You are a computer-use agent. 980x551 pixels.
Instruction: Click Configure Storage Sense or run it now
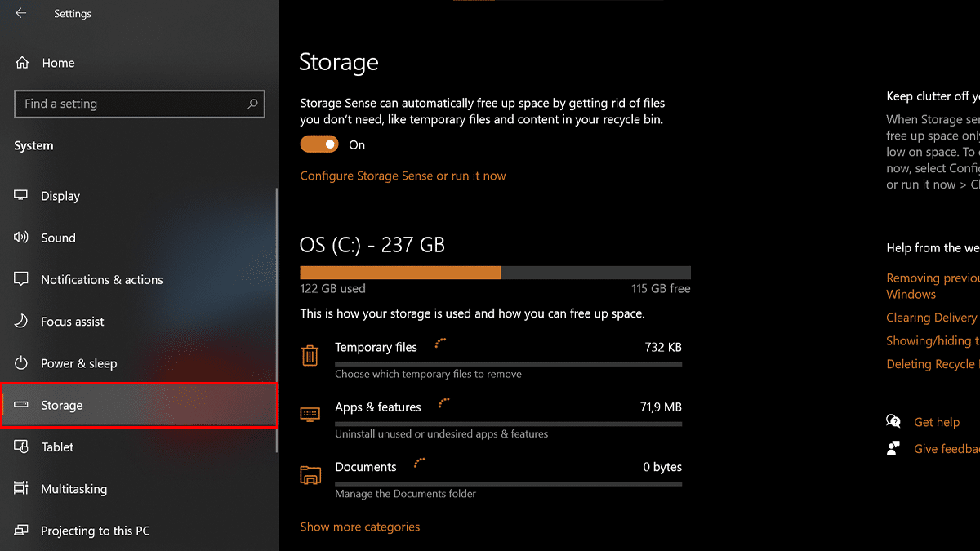(x=403, y=176)
